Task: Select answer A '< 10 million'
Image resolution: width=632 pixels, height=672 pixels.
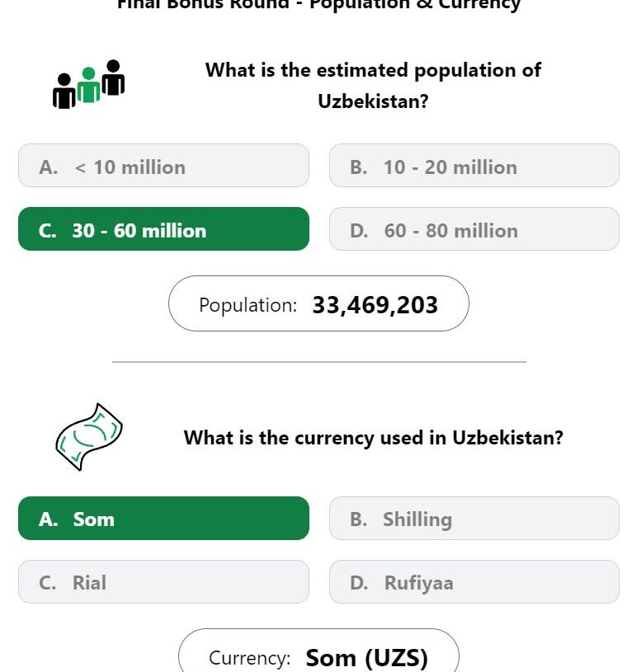Action: [x=163, y=166]
